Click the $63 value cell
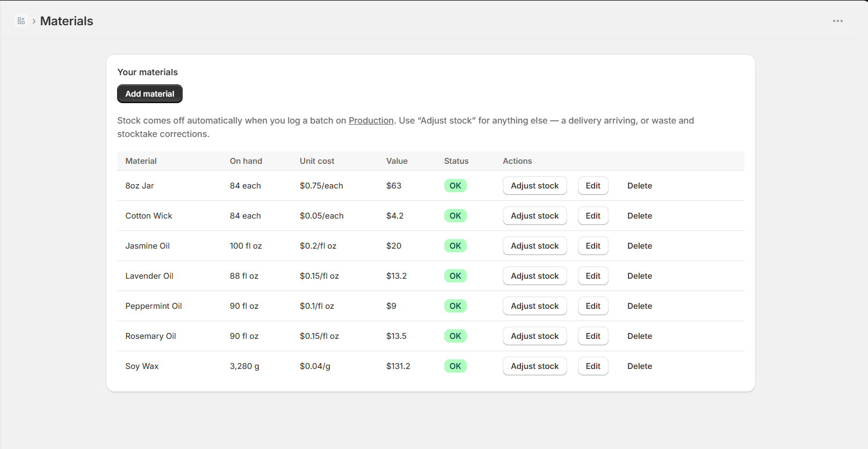The image size is (868, 449). point(394,186)
